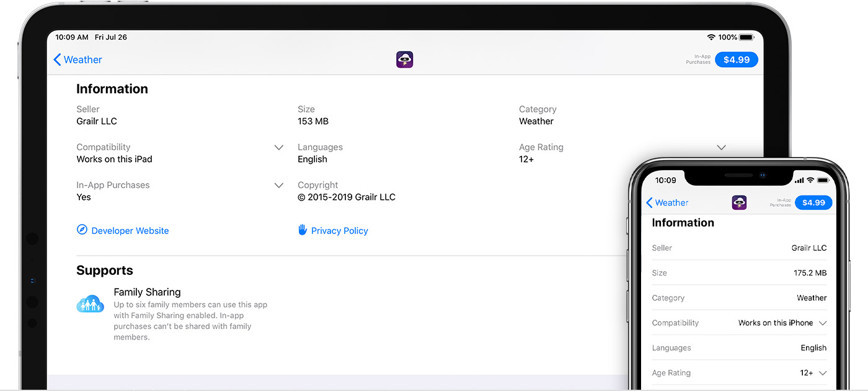
Task: Click the date Fri Jul 26
Action: (x=111, y=37)
